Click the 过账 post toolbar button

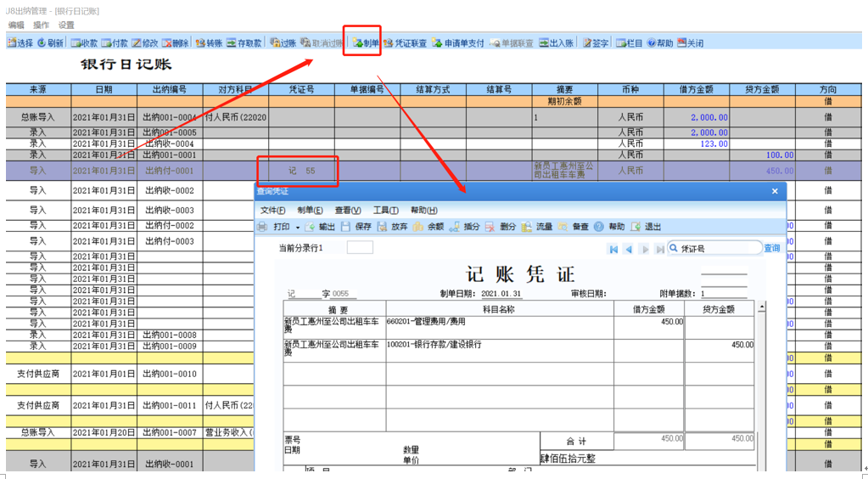[283, 42]
